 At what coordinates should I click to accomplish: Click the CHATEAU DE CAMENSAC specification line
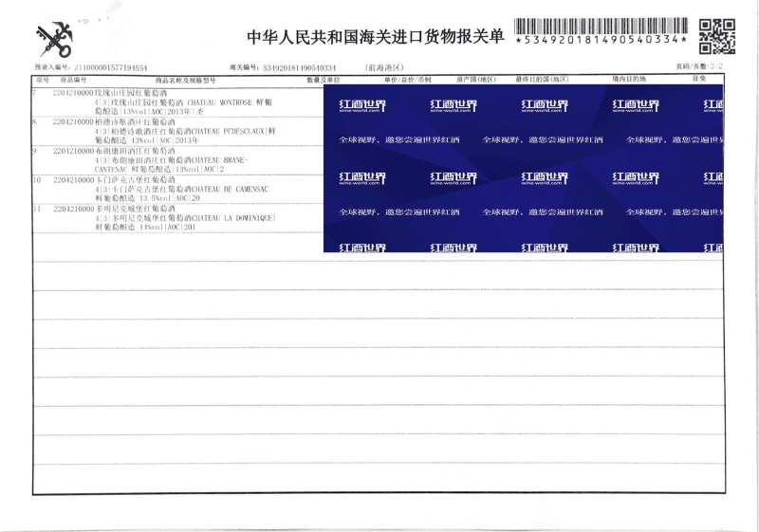pyautogui.click(x=181, y=189)
